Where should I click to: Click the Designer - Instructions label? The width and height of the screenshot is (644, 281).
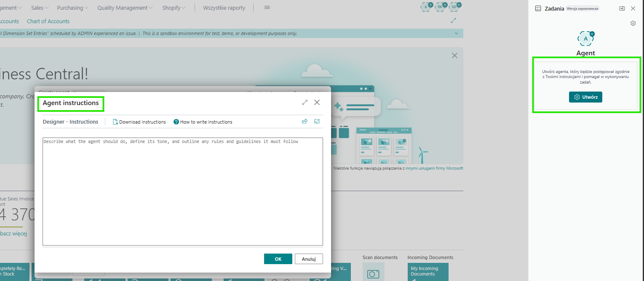coord(70,122)
